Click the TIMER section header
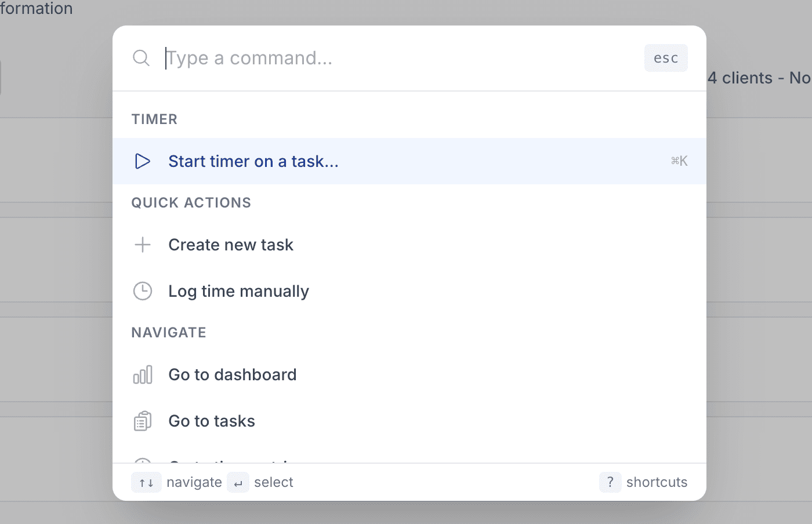This screenshot has width=812, height=524. coord(154,119)
